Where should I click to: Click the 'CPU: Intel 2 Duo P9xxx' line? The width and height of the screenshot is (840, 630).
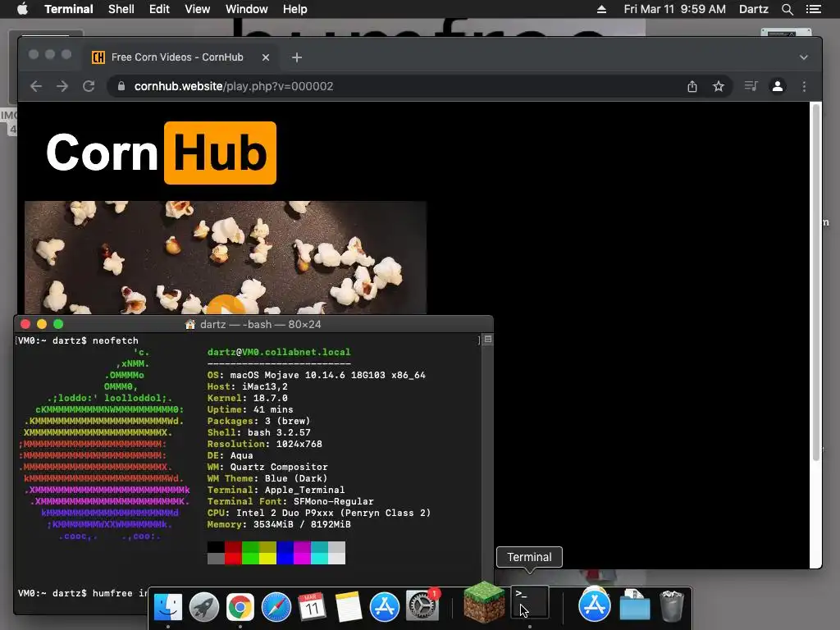tap(319, 513)
